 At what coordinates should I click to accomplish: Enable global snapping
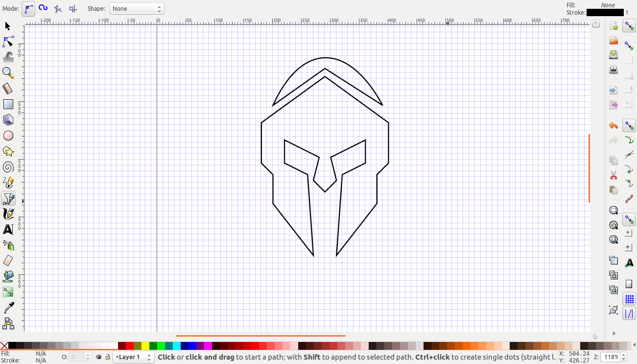[x=629, y=25]
